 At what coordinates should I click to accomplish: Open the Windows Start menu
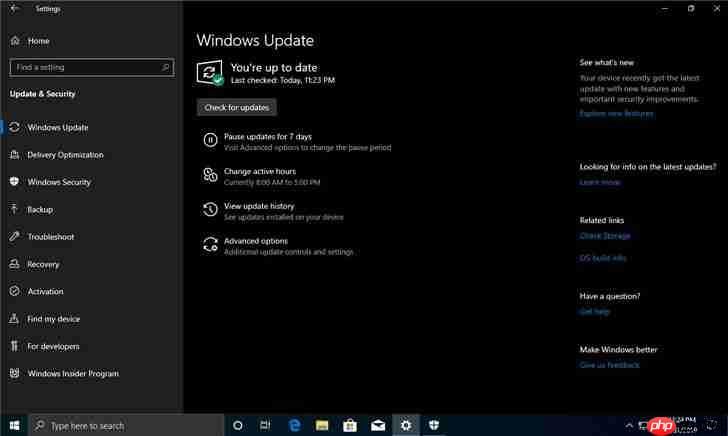[x=14, y=425]
